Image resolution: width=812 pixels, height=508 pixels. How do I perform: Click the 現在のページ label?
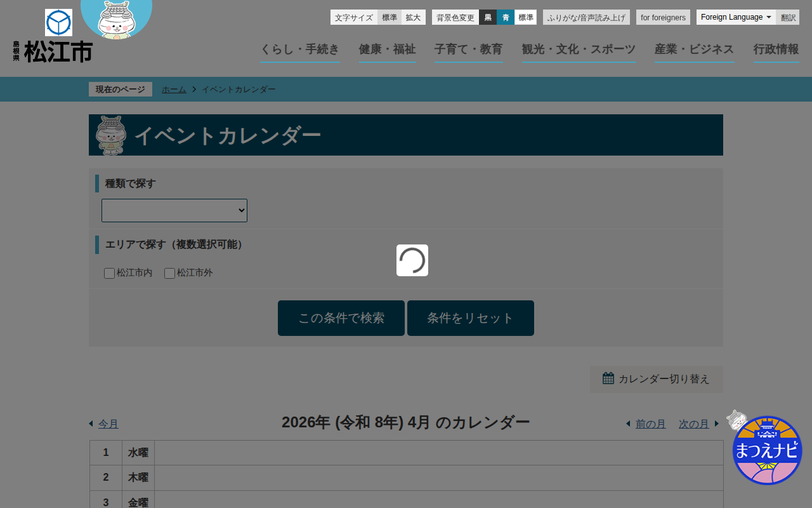click(x=121, y=90)
